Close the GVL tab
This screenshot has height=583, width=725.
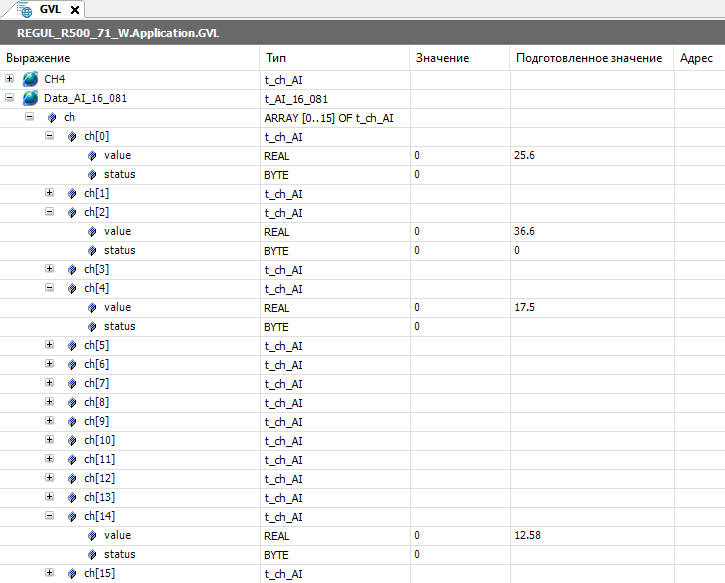pyautogui.click(x=75, y=10)
